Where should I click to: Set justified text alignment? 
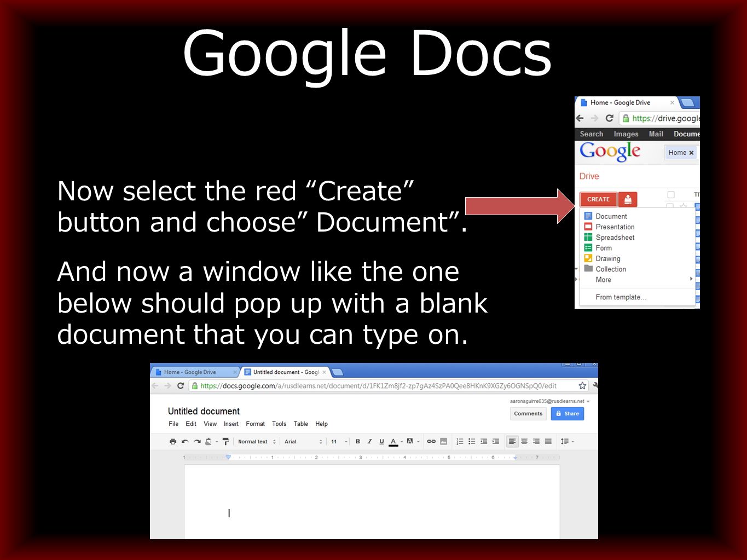click(548, 441)
